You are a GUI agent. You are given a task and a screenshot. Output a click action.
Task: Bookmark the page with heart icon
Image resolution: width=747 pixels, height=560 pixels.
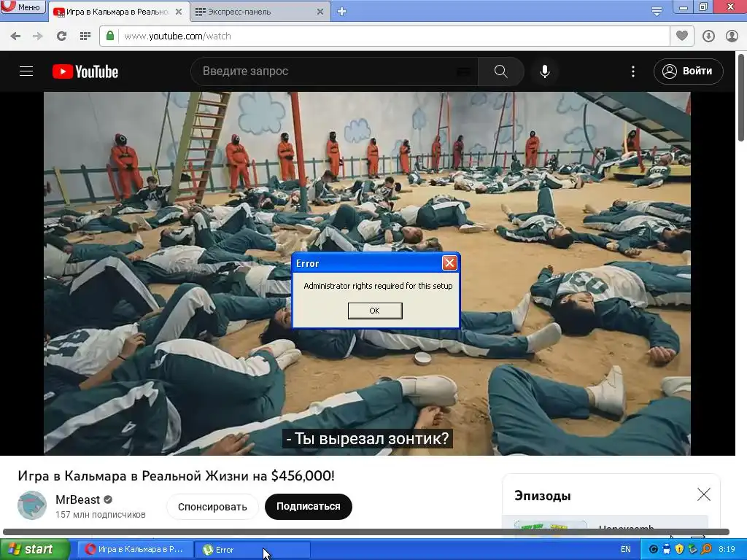(x=682, y=36)
